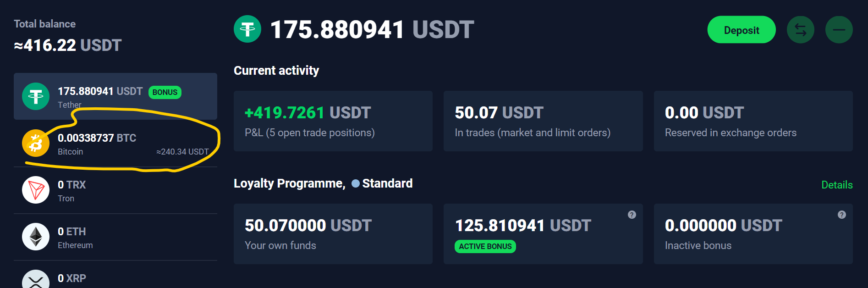Image resolution: width=868 pixels, height=288 pixels.
Task: Click the P&L open trade positions card
Action: (x=333, y=121)
